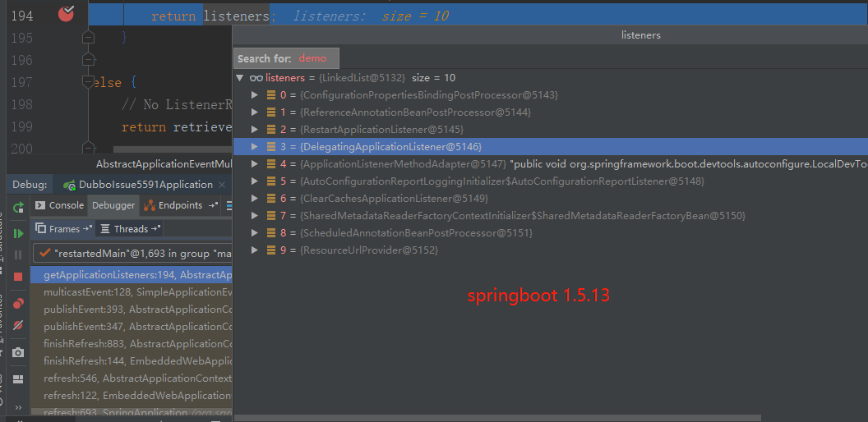Click the Console tab terminal icon
The height and width of the screenshot is (422, 868).
(39, 205)
